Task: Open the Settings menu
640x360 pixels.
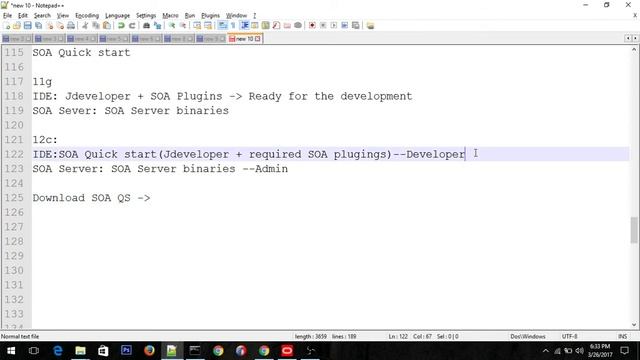Action: click(146, 16)
